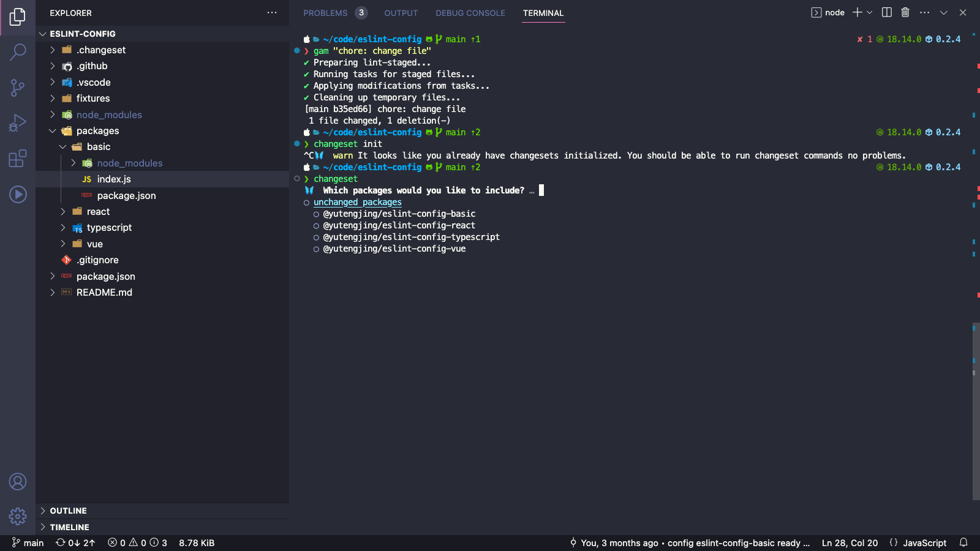Open the Search view in activity bar
Screen dimensions: 980x551
[x=18, y=52]
